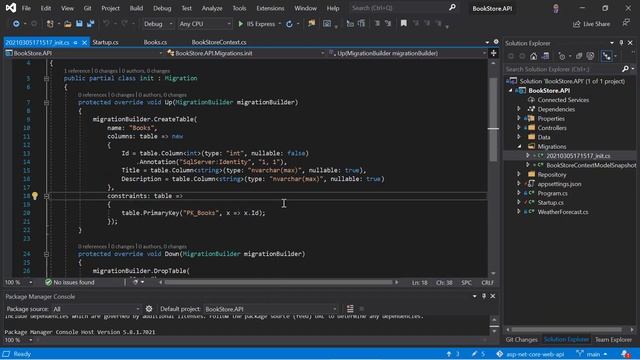Collapse the Down method outlining box
640x360 pixels.
pos(46,254)
